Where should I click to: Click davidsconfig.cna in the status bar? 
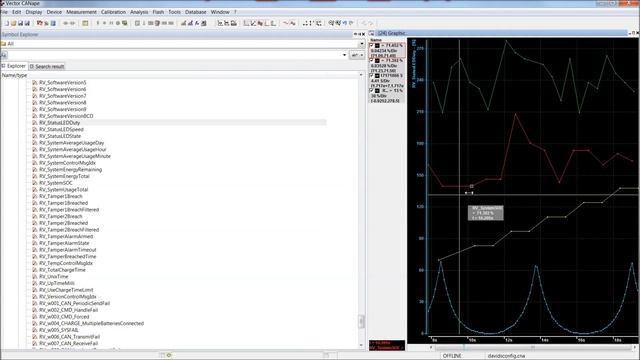tap(506, 356)
